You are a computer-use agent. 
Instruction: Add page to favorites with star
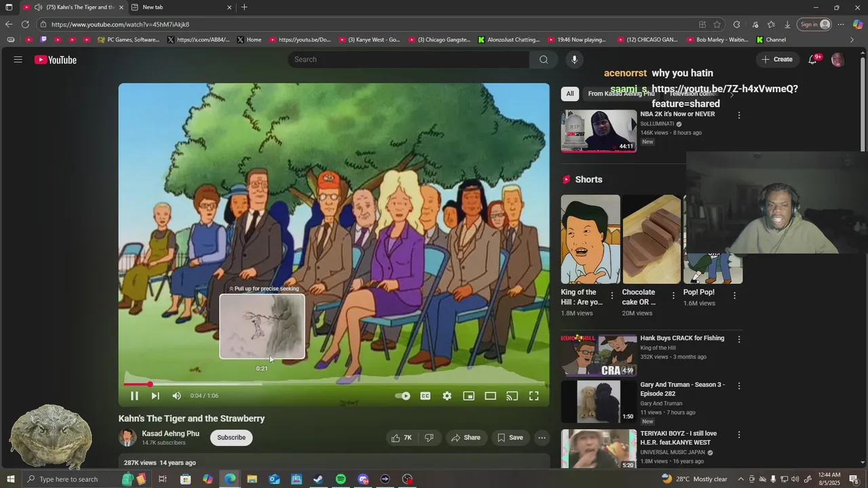click(x=717, y=24)
